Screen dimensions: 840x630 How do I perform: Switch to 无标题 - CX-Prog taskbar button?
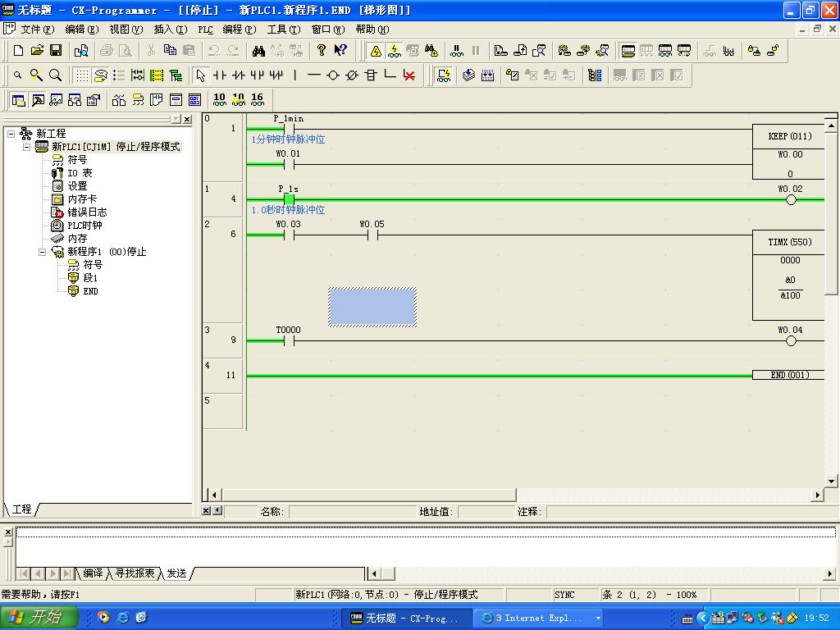click(x=406, y=619)
